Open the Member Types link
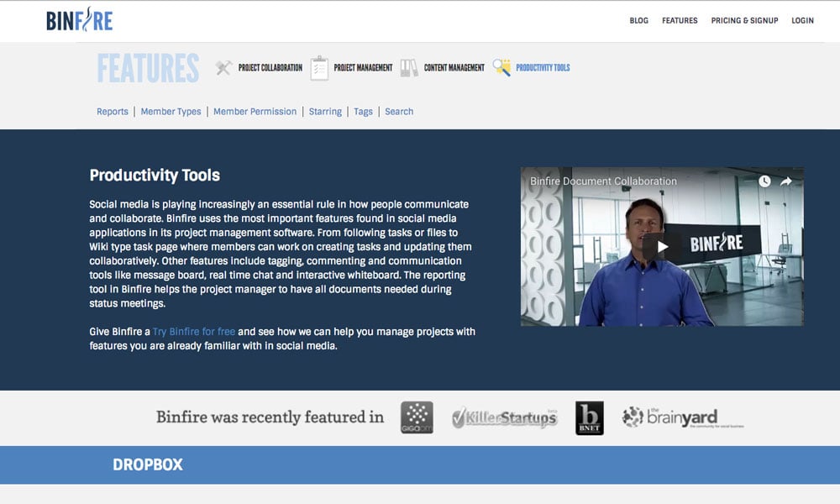Image resolution: width=840 pixels, height=504 pixels. pos(171,112)
